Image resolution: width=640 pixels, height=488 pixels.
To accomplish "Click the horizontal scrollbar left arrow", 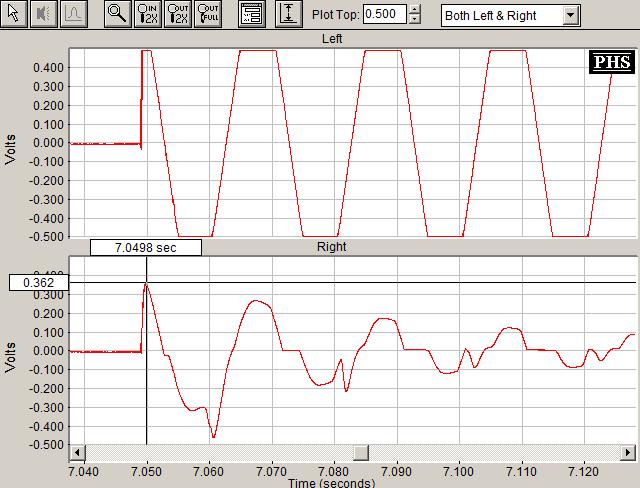I will pos(77,453).
